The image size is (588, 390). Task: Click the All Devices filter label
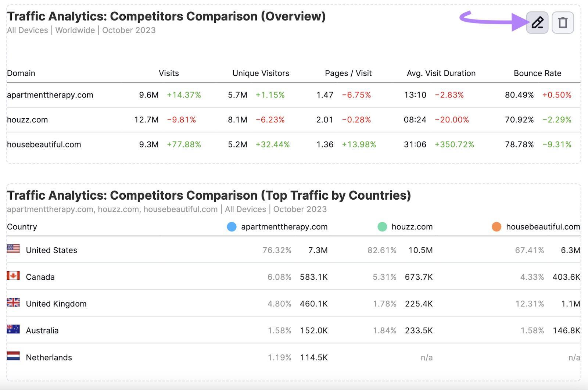[27, 30]
